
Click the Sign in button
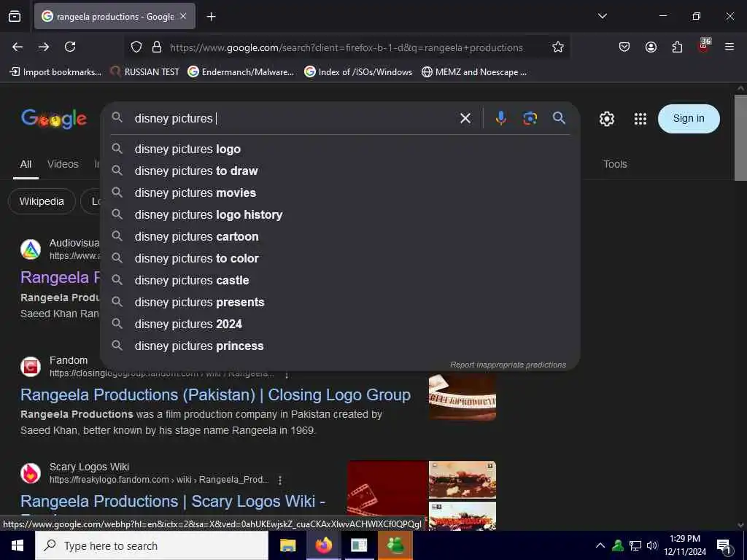pos(689,119)
